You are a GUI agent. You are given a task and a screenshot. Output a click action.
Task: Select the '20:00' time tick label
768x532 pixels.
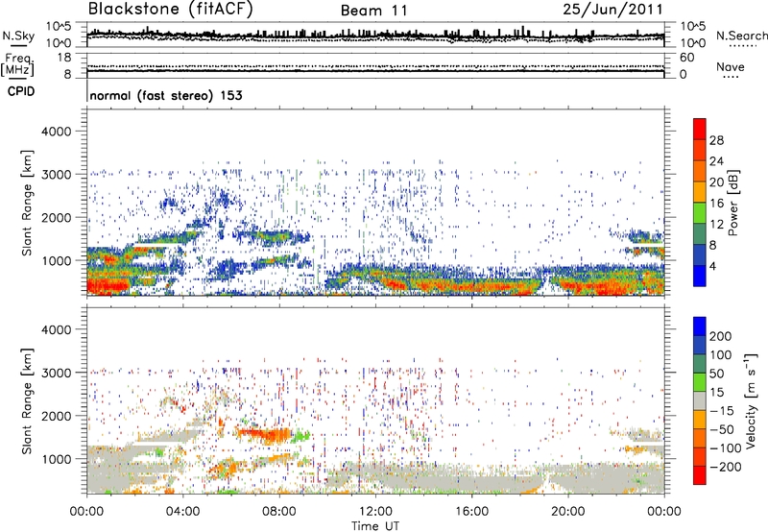[x=567, y=512]
